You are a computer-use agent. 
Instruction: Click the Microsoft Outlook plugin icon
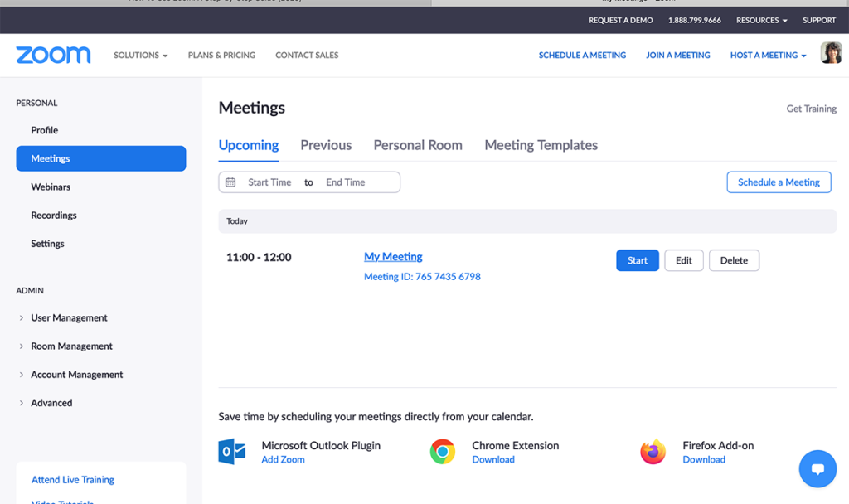point(232,452)
